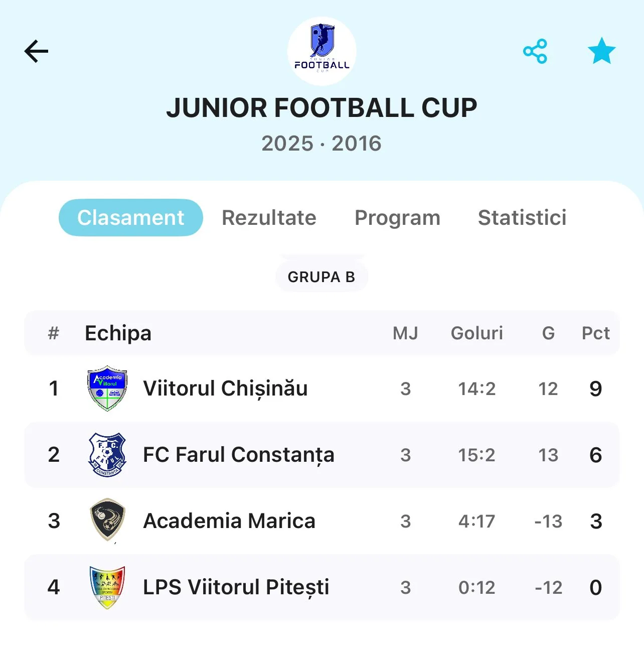
Task: Open FC Farul Constanța team name
Action: [x=239, y=455]
